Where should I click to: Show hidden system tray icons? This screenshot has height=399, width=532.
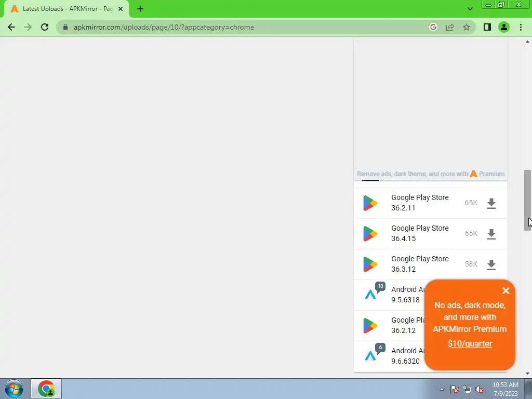click(x=442, y=389)
